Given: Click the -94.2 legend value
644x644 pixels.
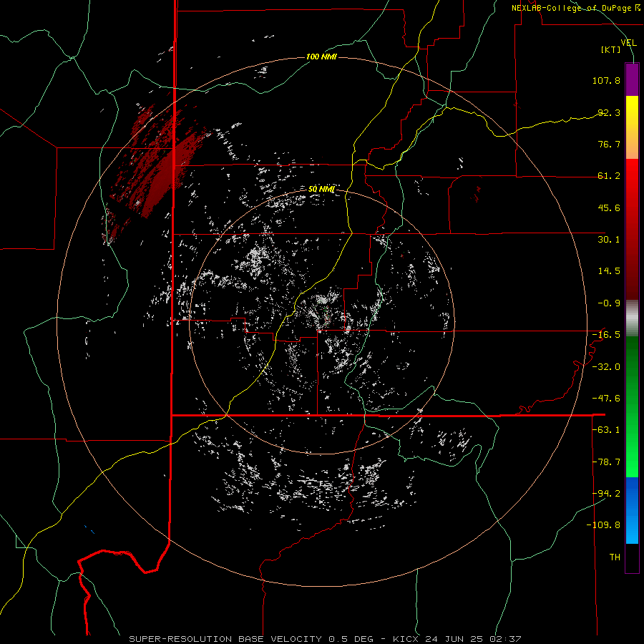Looking at the screenshot, I should [606, 494].
